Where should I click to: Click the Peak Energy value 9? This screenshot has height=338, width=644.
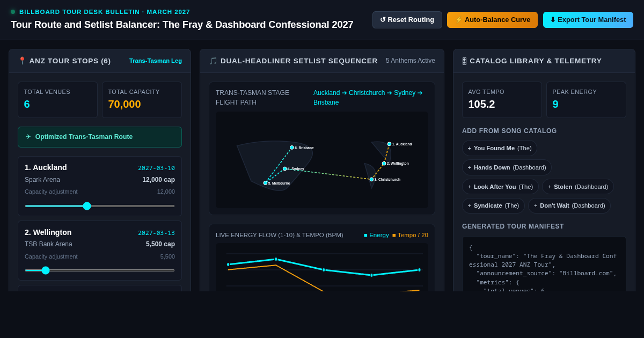click(x=555, y=104)
